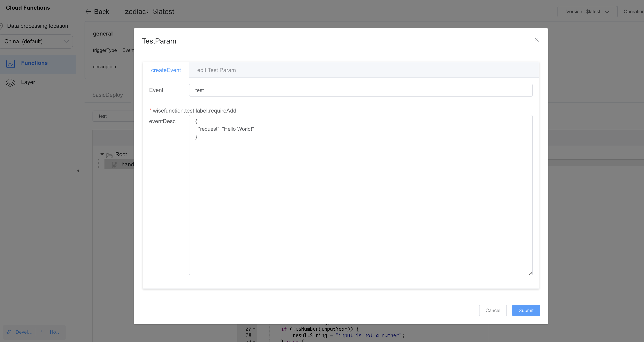644x342 pixels.
Task: Open the Version $latest dropdown
Action: [587, 12]
